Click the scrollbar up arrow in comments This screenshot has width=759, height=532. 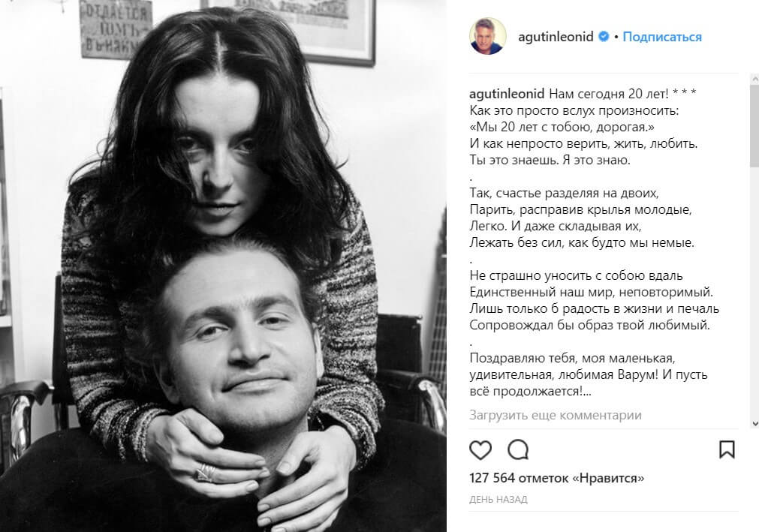(x=754, y=78)
